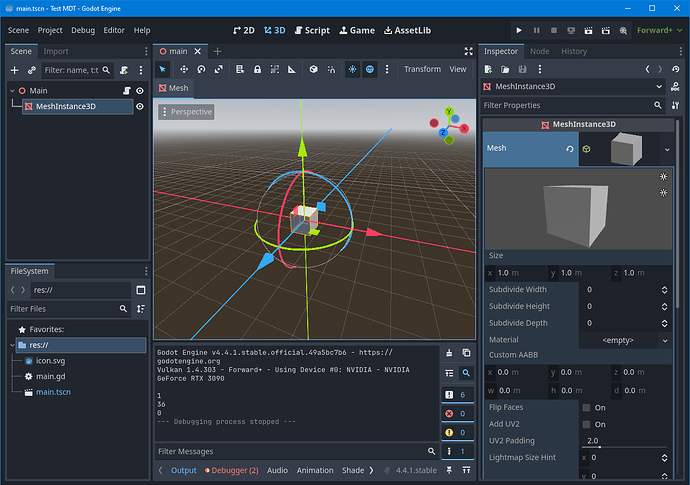690x485 pixels.
Task: Select the Rotate Mode tool
Action: coord(201,69)
